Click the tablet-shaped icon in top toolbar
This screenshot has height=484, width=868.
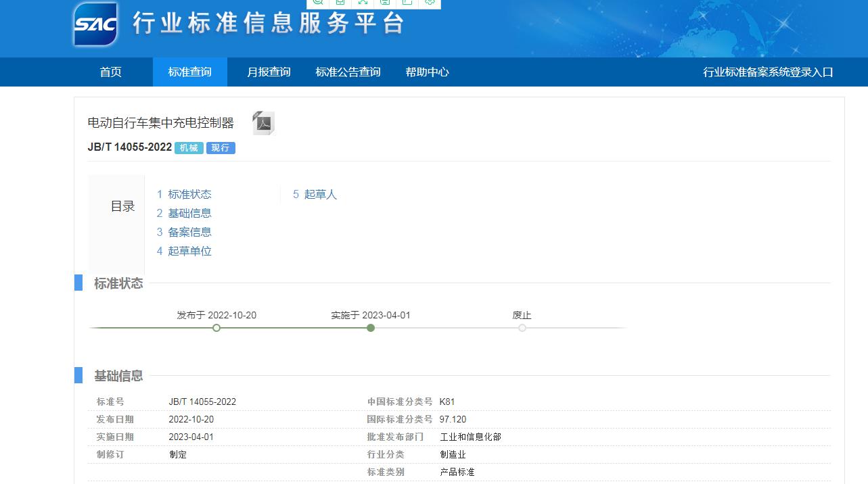[x=340, y=2]
